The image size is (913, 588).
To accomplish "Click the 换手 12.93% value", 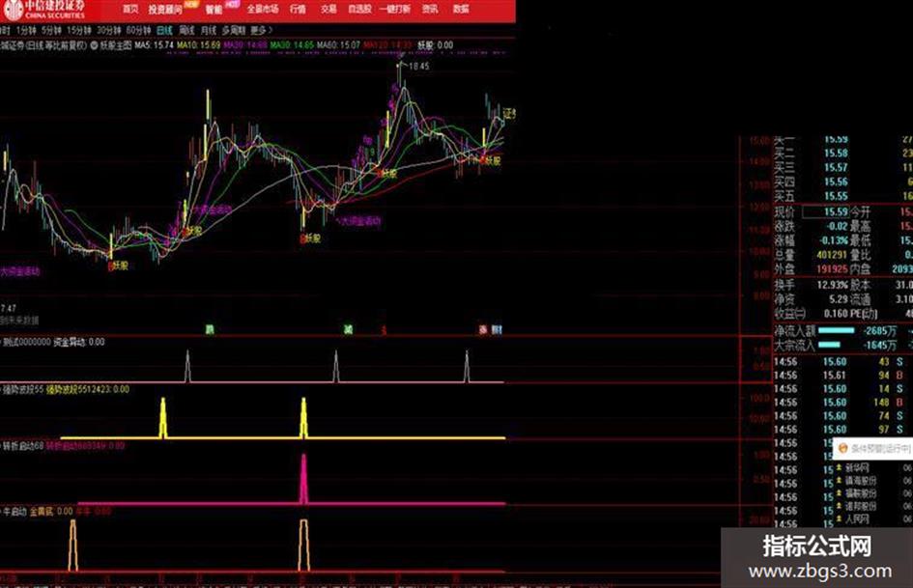I will pyautogui.click(x=833, y=285).
